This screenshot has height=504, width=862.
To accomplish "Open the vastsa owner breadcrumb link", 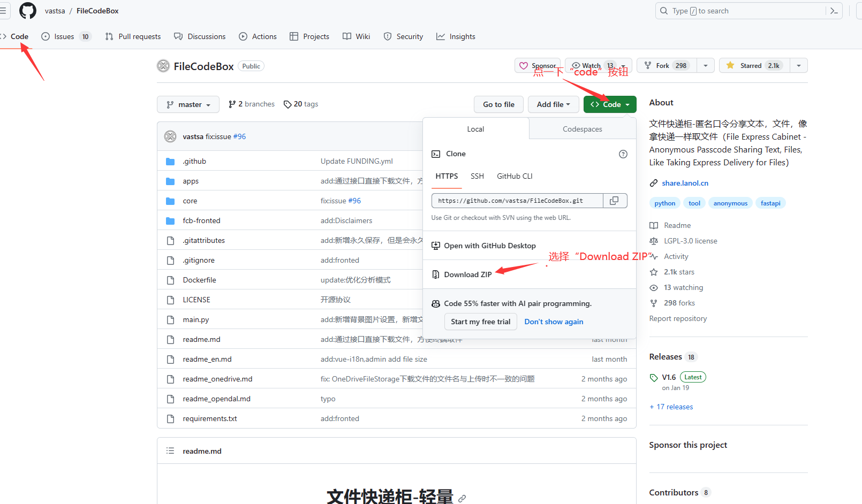I will (55, 11).
